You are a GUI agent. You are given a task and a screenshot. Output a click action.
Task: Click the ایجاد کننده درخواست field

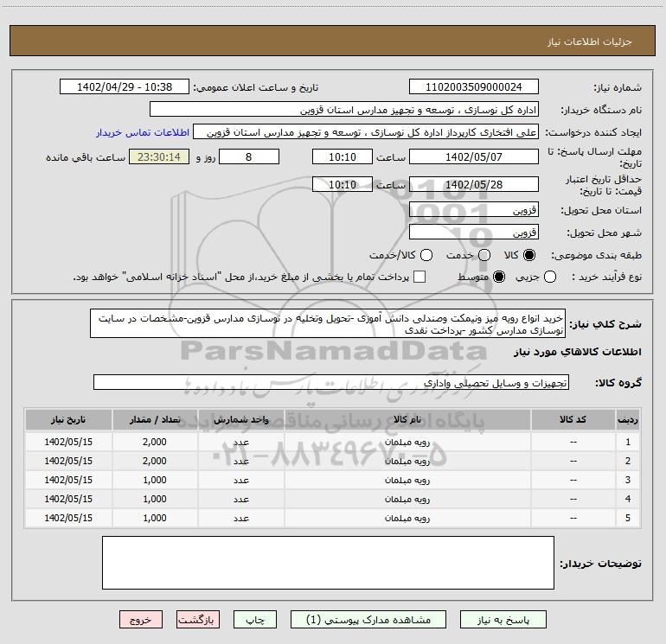(366, 132)
